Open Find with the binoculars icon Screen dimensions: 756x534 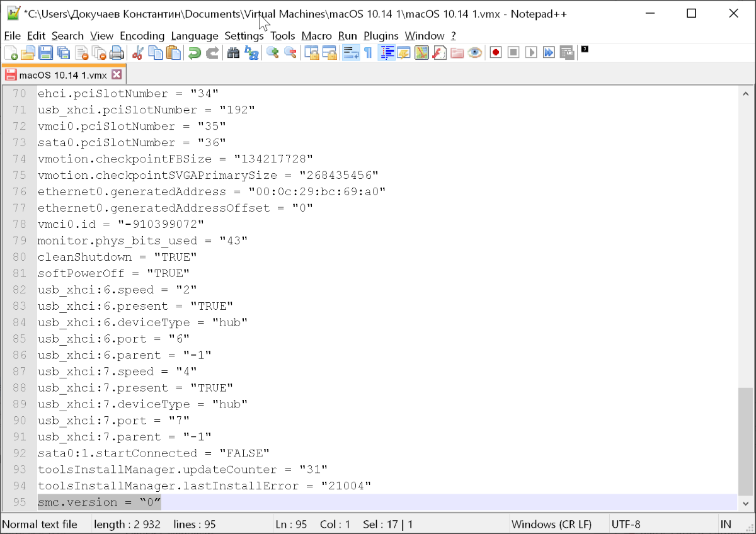point(234,53)
